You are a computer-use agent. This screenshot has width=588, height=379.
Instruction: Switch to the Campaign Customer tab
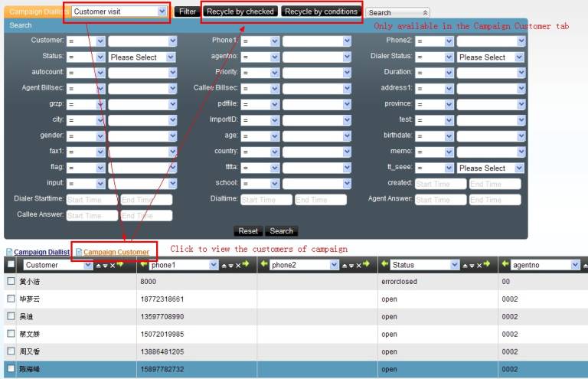[116, 252]
